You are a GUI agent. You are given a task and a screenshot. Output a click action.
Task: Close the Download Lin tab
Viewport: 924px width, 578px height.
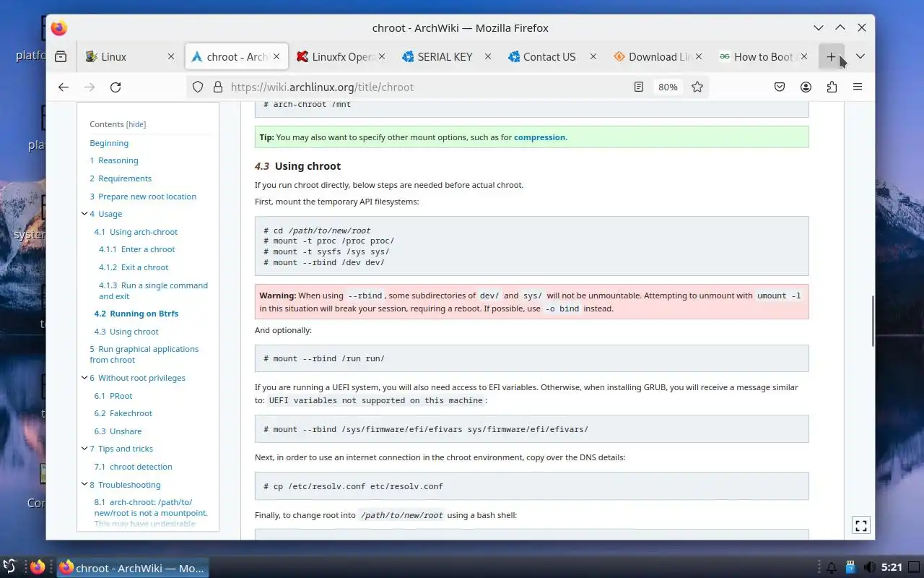(699, 56)
